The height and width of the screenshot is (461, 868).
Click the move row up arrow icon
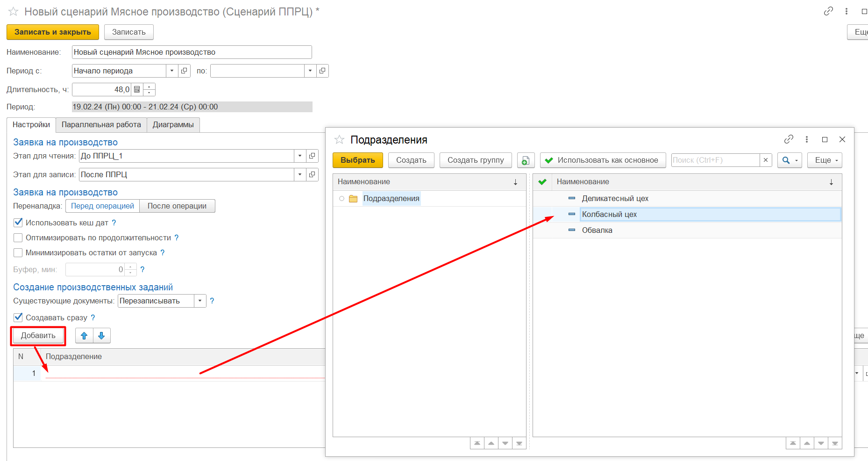click(x=84, y=336)
